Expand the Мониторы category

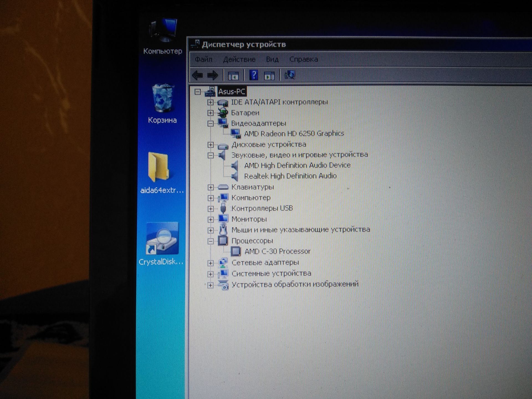(211, 219)
